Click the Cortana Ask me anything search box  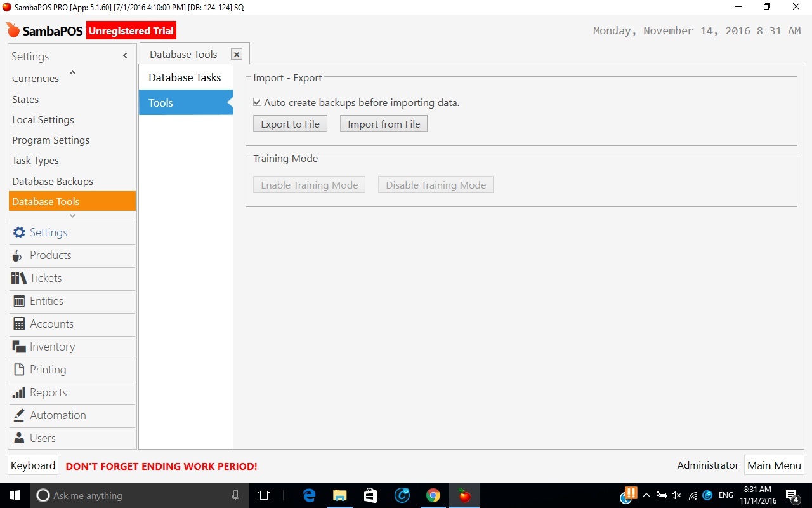coord(140,495)
